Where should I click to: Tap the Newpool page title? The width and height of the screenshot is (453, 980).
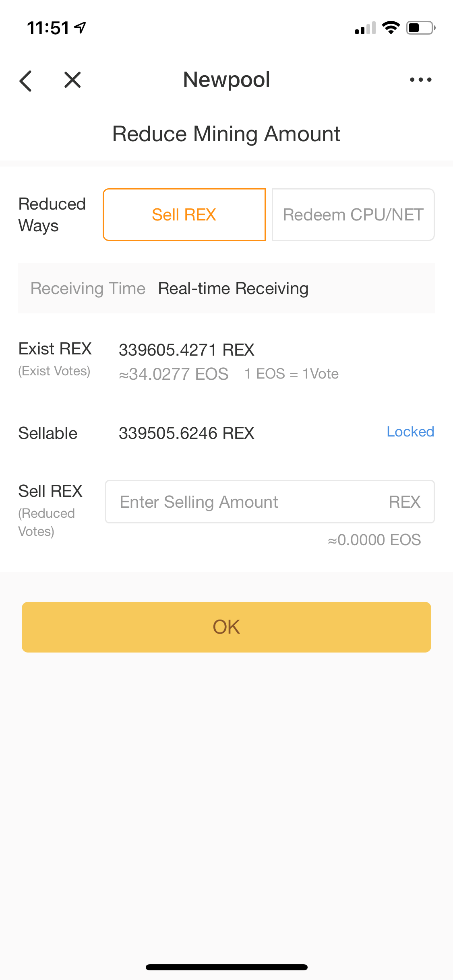click(x=226, y=80)
